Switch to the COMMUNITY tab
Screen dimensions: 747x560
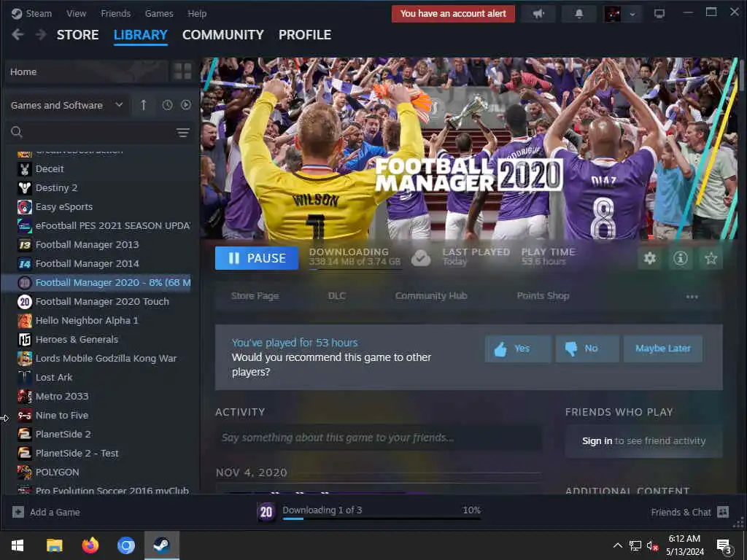[x=223, y=35]
